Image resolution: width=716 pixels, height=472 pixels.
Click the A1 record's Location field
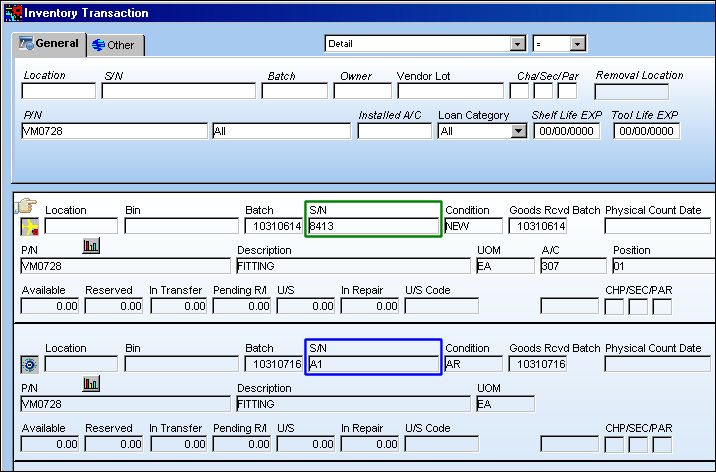coord(81,364)
